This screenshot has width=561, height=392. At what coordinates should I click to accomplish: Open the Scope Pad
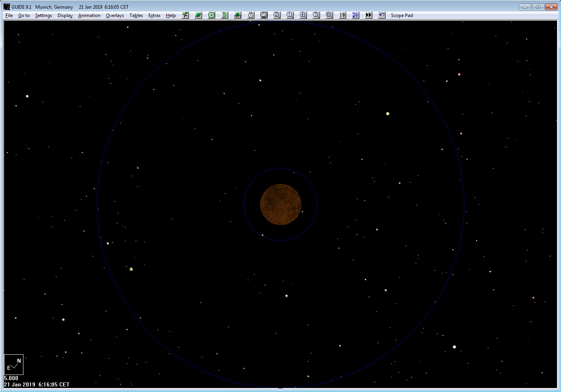(402, 15)
